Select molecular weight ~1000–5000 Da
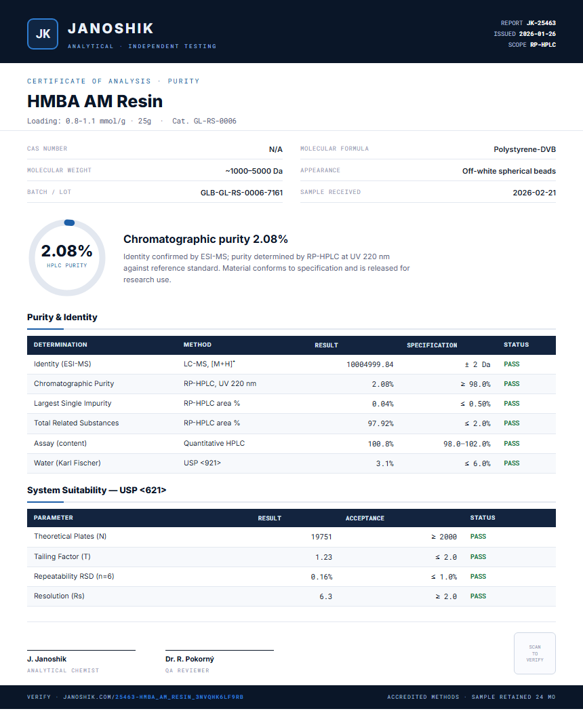The width and height of the screenshot is (583, 728). click(254, 171)
